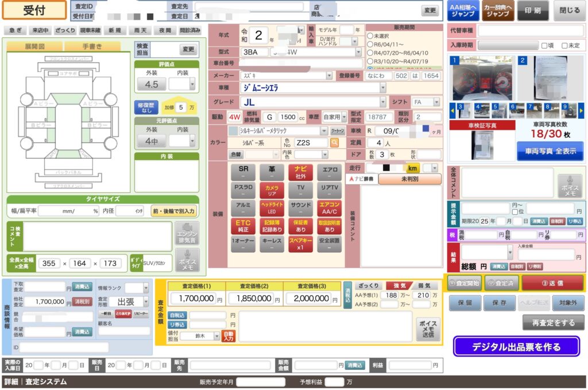588x390 pixels.
Task: Switch to the 手書き tab
Action: (92, 46)
